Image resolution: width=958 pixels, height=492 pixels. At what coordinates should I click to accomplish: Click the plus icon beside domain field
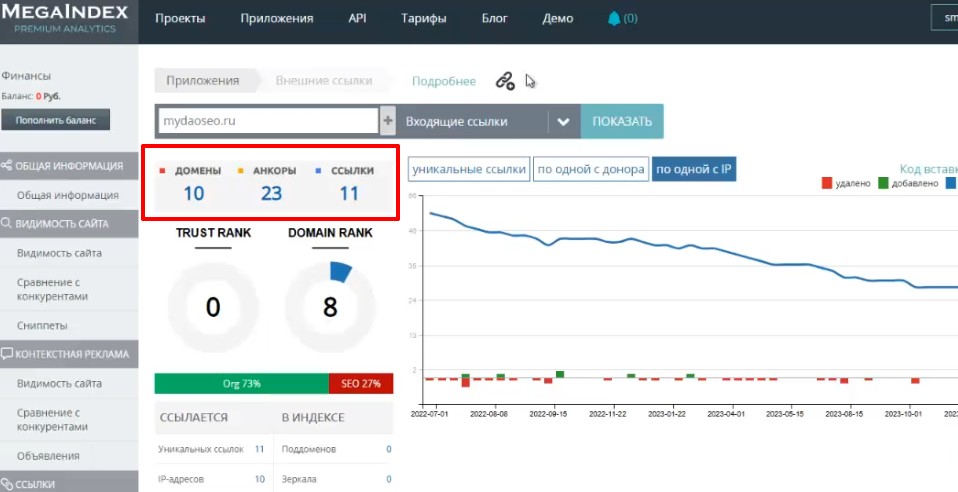pos(387,121)
